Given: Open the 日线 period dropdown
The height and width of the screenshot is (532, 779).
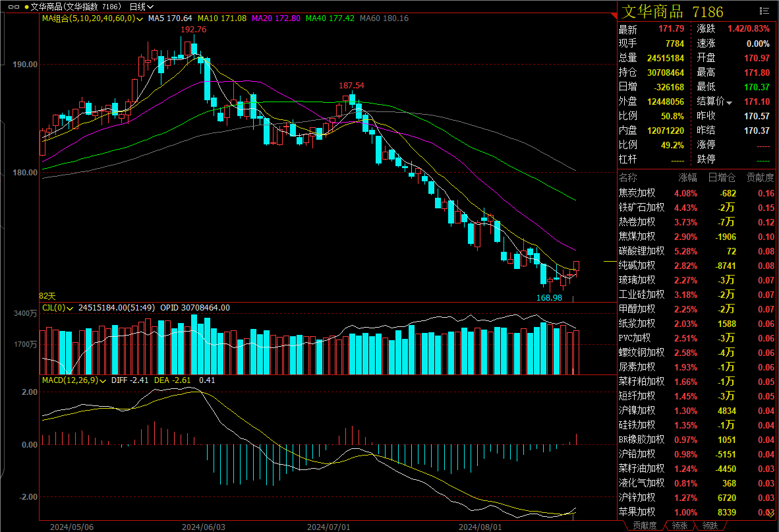Looking at the screenshot, I should pos(141,7).
